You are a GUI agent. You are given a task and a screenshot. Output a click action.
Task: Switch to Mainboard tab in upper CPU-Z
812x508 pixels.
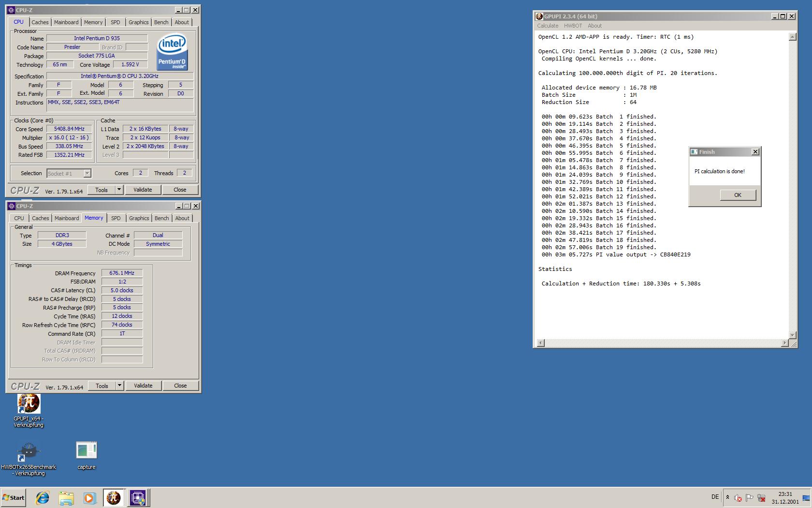pos(66,22)
